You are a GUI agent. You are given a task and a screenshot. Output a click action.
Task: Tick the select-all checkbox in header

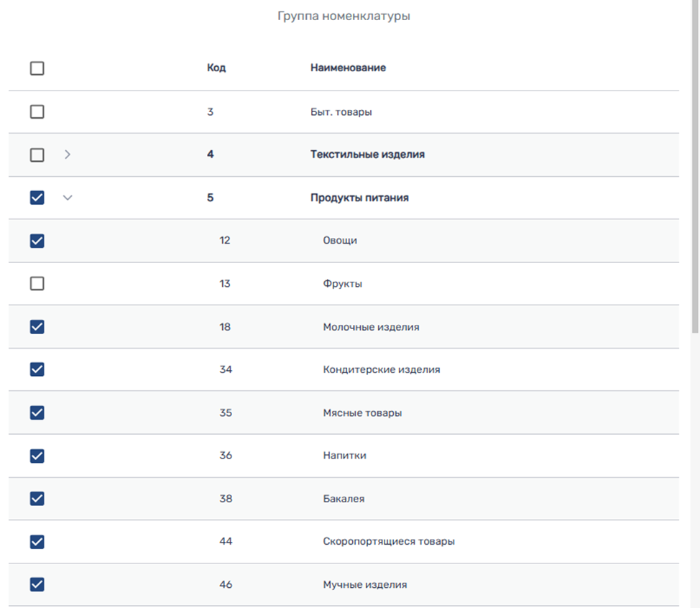37,68
